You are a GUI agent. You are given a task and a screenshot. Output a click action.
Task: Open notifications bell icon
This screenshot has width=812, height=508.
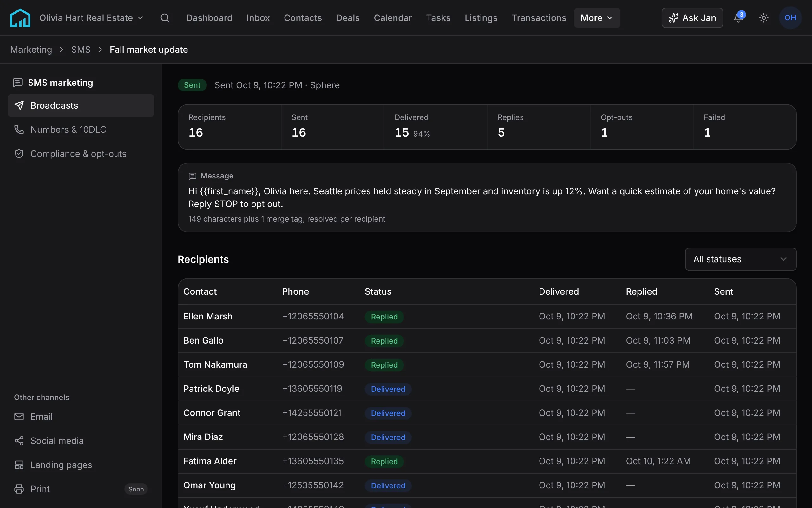click(x=738, y=17)
